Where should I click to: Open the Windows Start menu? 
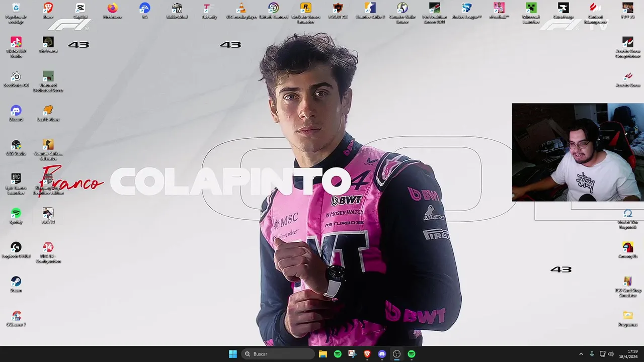point(233,354)
